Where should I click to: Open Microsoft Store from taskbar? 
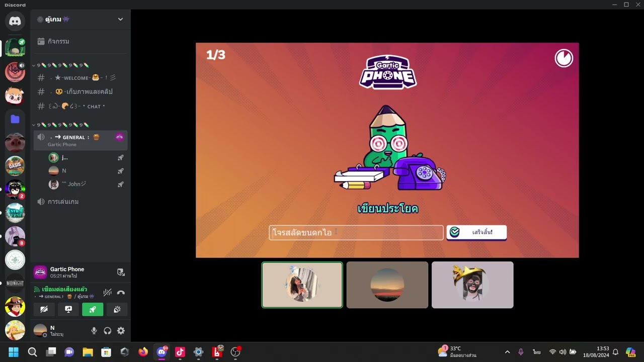tap(106, 352)
